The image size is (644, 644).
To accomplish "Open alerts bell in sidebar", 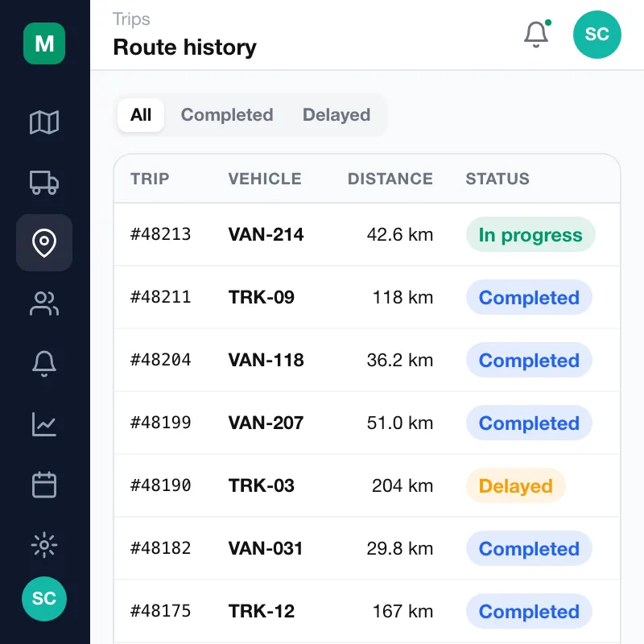I will (44, 364).
